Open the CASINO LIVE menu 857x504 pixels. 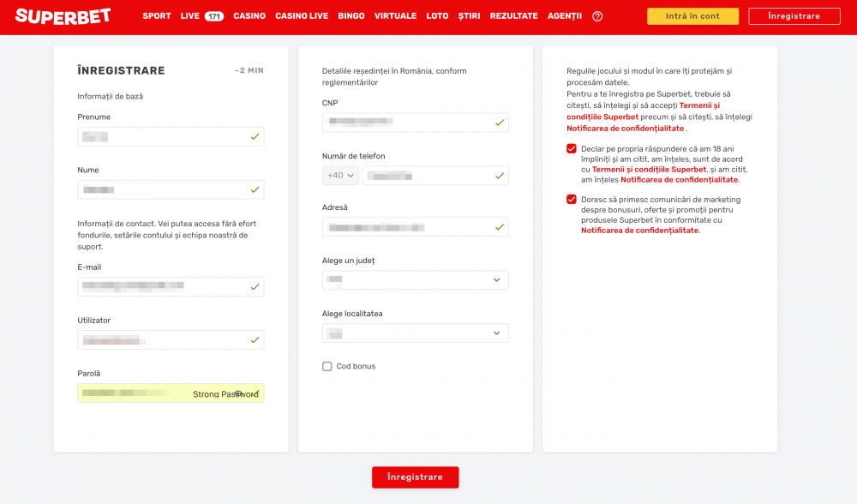tap(302, 16)
